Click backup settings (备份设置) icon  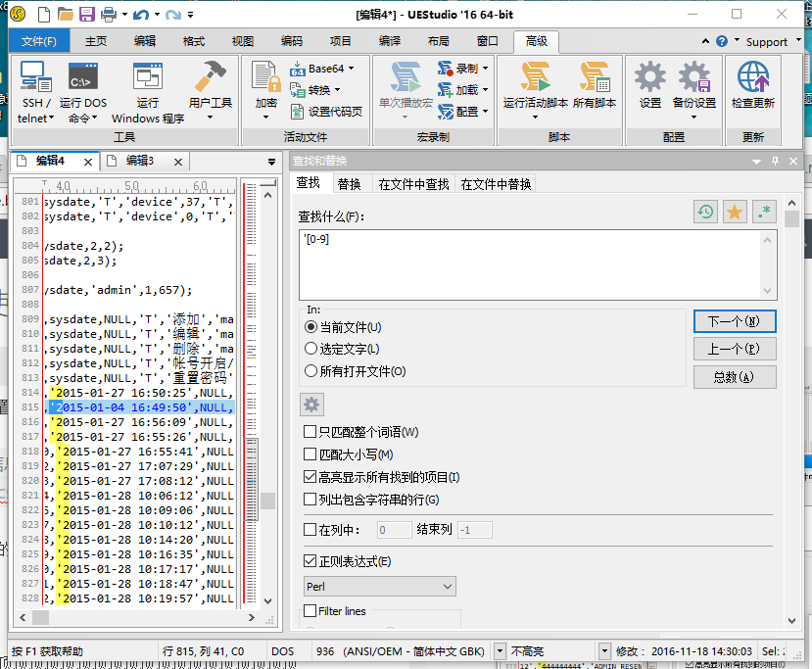pos(693,76)
